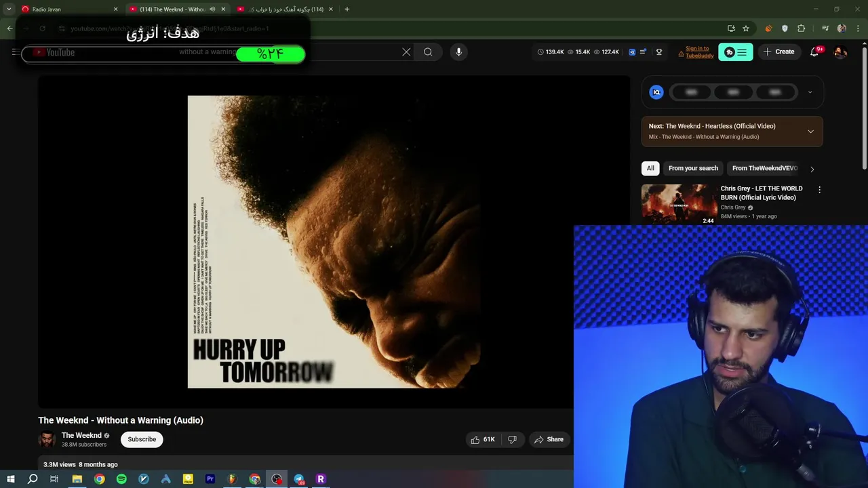This screenshot has height=488, width=868.
Task: Click the vidIQ blue icon in the stats bar
Action: pos(632,52)
